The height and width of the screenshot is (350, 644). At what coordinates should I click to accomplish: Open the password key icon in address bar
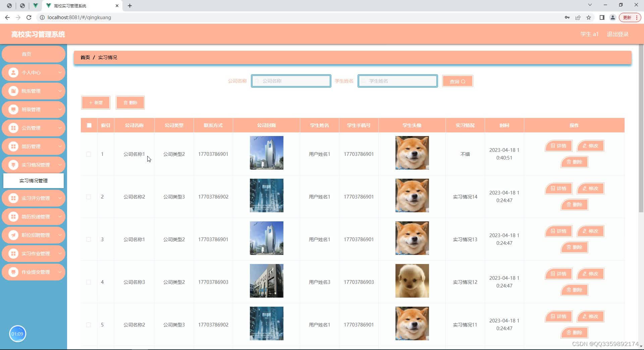tap(567, 17)
